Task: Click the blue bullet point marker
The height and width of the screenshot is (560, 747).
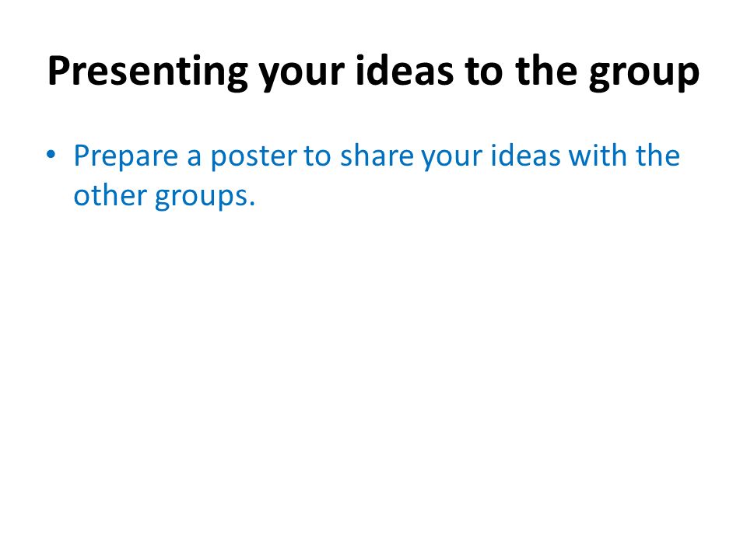Action: pos(51,154)
